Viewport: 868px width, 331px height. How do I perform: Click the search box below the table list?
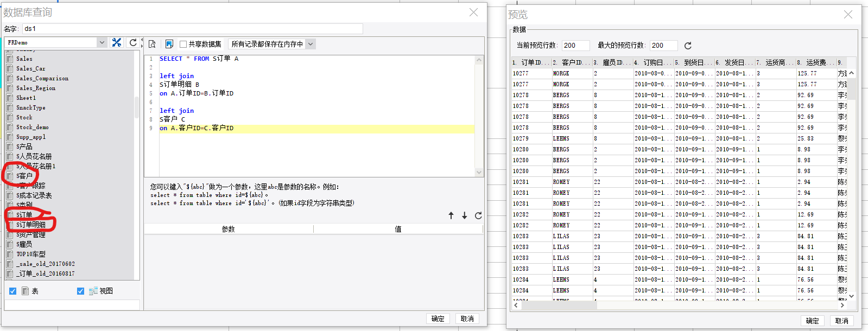click(x=72, y=305)
